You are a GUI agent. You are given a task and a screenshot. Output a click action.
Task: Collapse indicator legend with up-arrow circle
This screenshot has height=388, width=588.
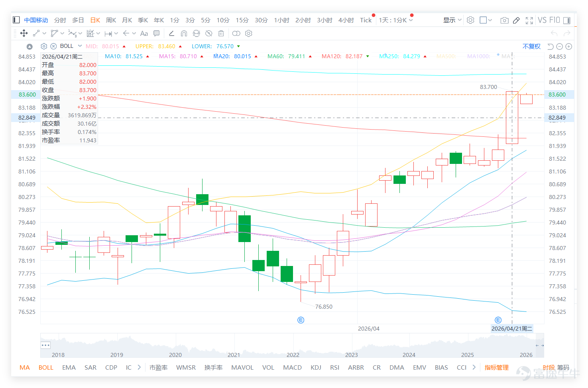(x=29, y=47)
